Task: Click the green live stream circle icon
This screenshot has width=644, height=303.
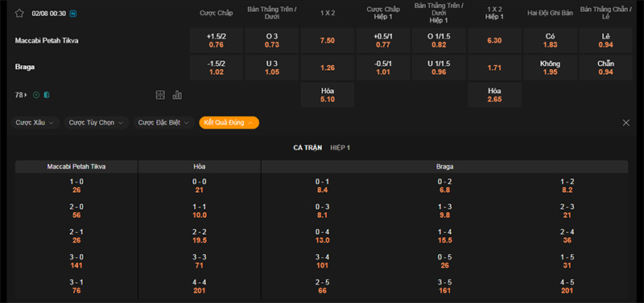Action: click(x=36, y=95)
